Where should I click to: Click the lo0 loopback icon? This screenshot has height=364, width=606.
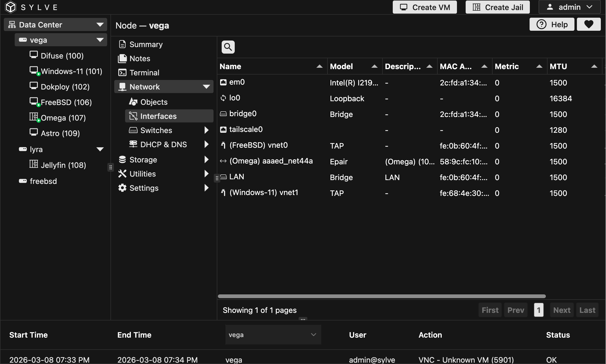[x=223, y=98]
